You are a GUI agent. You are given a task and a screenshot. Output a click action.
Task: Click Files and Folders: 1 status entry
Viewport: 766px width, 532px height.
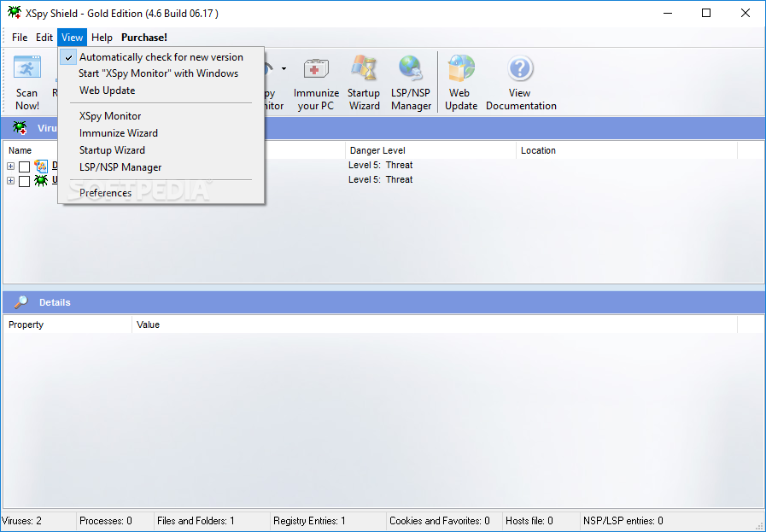196,521
